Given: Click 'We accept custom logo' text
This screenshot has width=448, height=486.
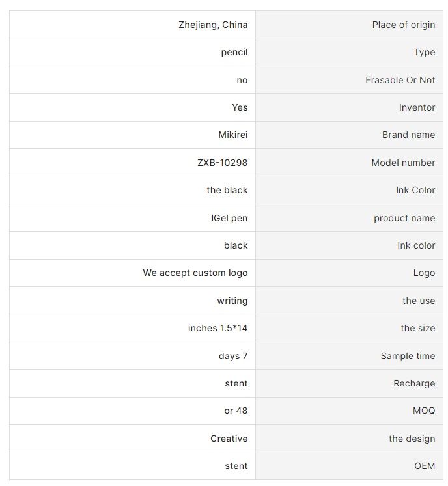Looking at the screenshot, I should (x=195, y=273).
